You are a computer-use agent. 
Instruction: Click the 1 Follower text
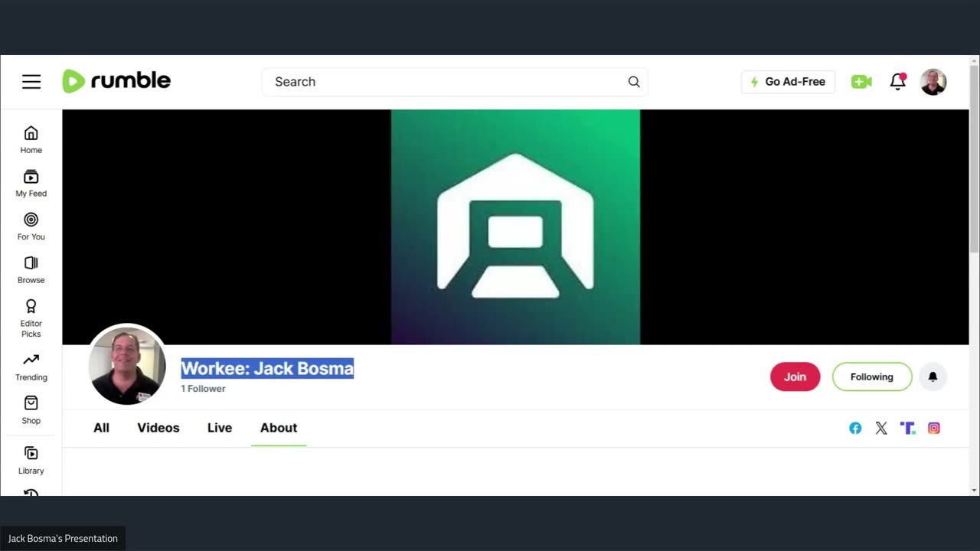(203, 389)
